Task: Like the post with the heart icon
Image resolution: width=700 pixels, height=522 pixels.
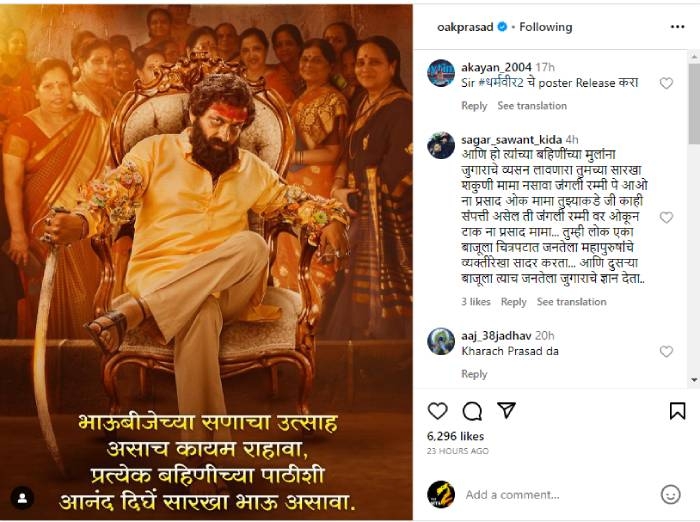Action: point(438,411)
